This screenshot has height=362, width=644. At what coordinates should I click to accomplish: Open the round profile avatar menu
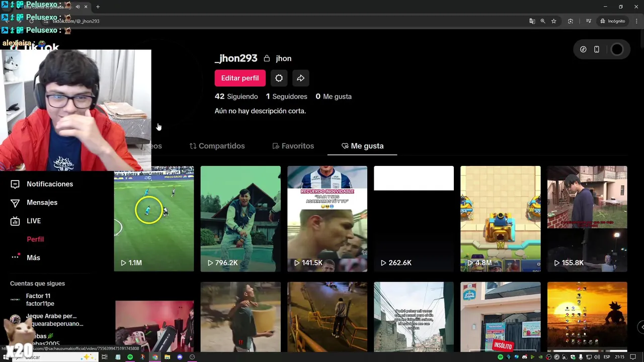tap(617, 49)
